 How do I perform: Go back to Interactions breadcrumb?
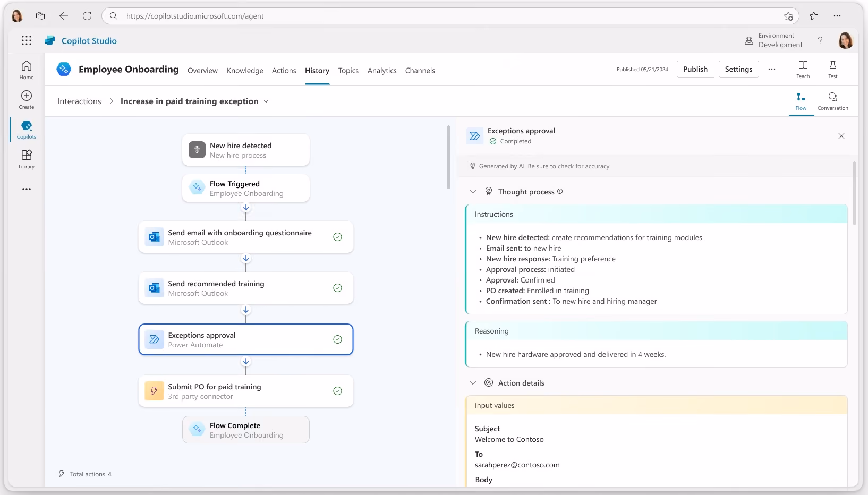pyautogui.click(x=79, y=101)
